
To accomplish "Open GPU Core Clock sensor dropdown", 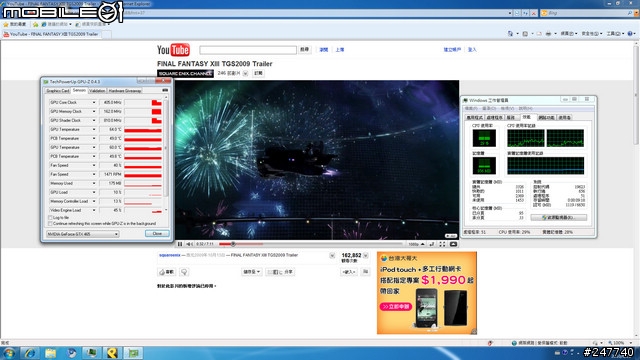I will tap(94, 102).
